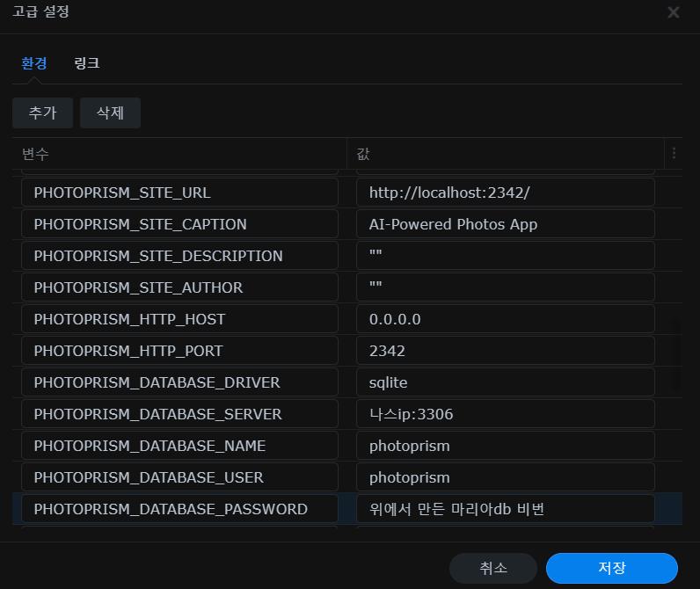Select the PHOTOPRISM_DATABASE_NAME variable field
Image resolution: width=700 pixels, height=589 pixels.
pyautogui.click(x=179, y=446)
